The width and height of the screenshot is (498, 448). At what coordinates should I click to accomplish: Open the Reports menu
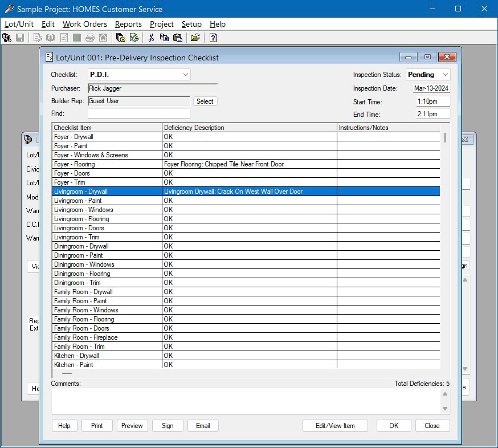pos(128,24)
